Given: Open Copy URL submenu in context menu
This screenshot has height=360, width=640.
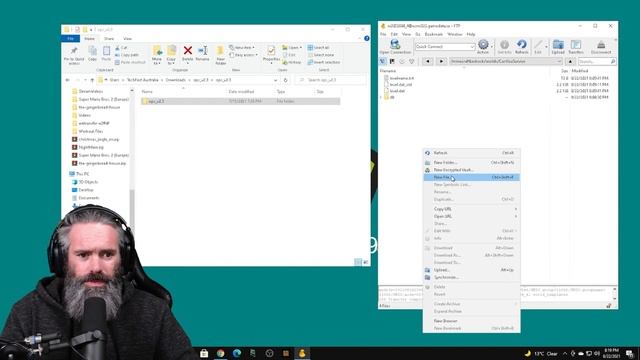Looking at the screenshot, I should pyautogui.click(x=471, y=209).
